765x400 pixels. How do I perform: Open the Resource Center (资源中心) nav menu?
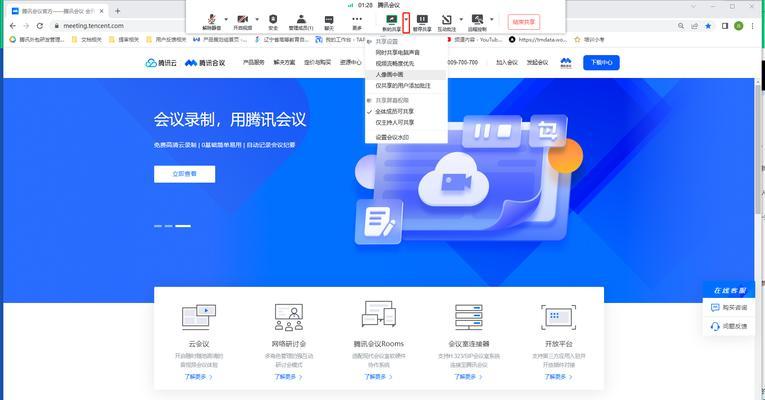coord(351,62)
